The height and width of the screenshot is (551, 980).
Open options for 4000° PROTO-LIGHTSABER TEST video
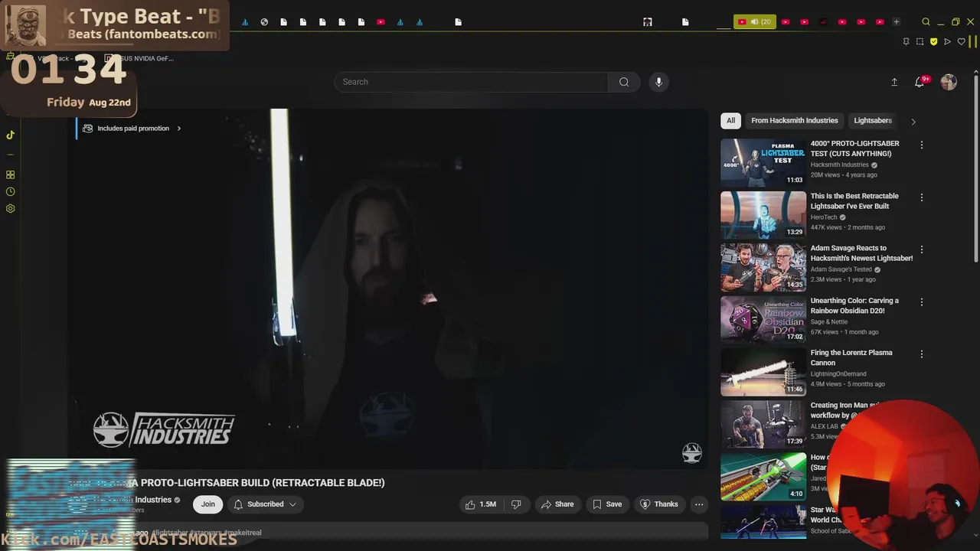tap(922, 145)
